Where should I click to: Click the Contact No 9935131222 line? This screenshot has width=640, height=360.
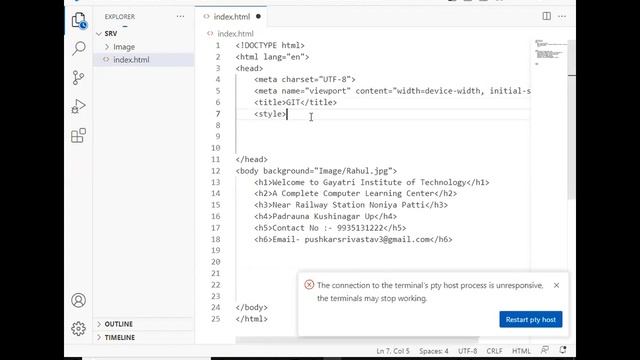(x=330, y=228)
